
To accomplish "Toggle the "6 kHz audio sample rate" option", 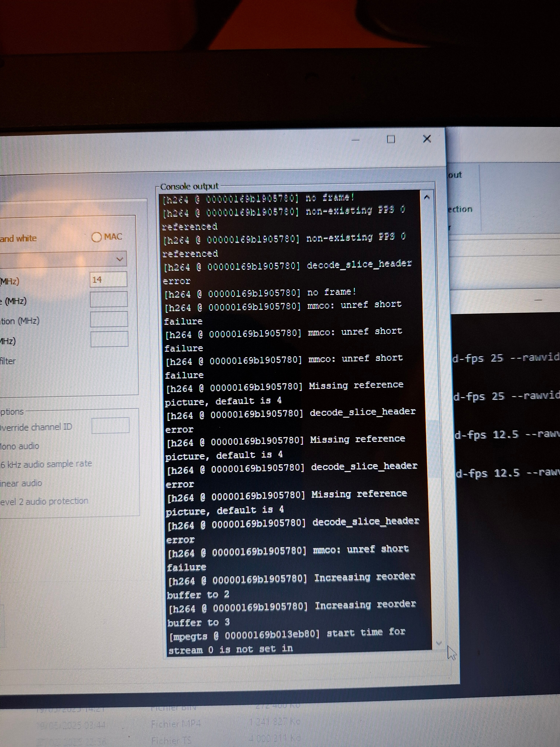I will coord(46,464).
